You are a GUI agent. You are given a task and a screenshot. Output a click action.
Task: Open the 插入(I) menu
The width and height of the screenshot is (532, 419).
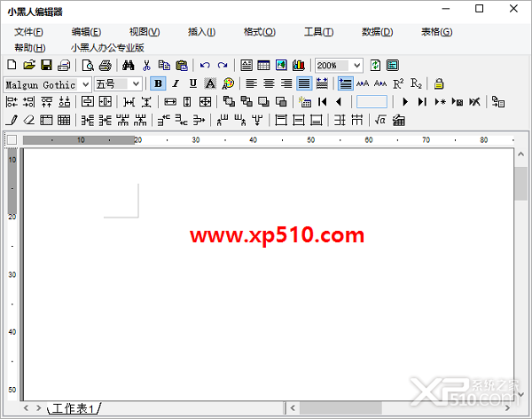coord(201,32)
